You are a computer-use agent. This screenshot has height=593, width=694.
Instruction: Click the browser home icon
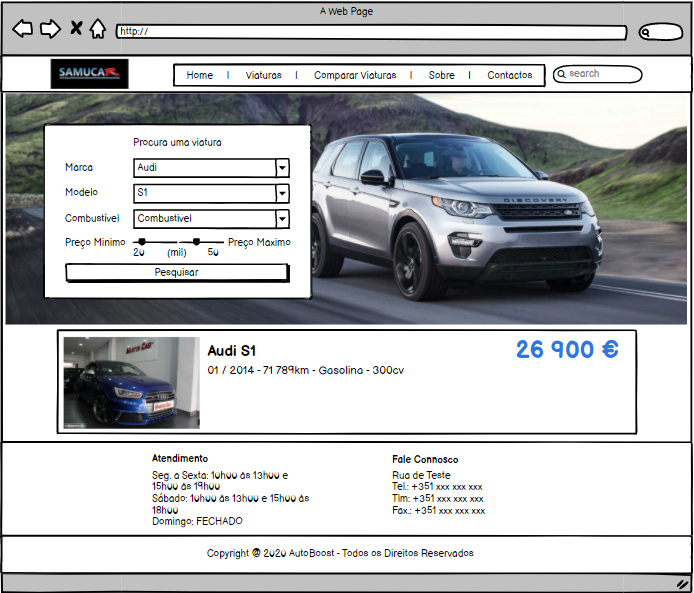97,29
